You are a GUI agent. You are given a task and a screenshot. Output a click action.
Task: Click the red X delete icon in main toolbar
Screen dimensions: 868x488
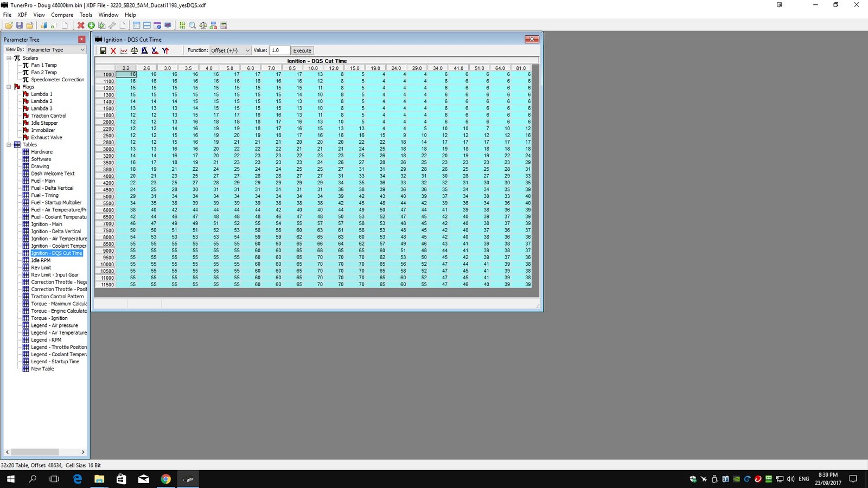pos(81,25)
